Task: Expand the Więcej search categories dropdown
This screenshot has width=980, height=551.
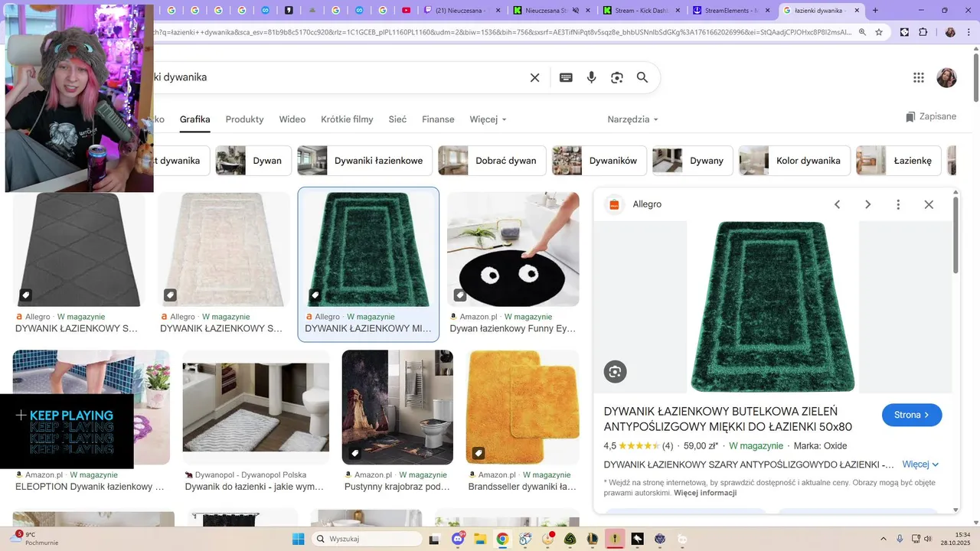Action: (x=488, y=119)
